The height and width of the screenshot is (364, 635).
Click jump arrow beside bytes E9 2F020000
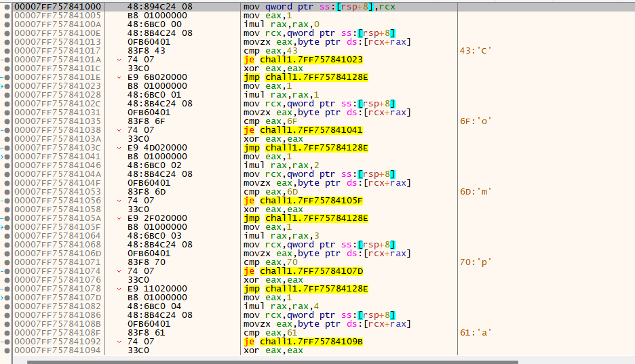tap(119, 218)
